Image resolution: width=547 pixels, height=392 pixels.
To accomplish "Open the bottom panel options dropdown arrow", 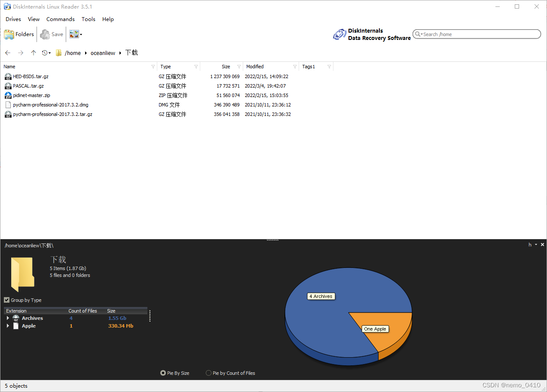I will tap(536, 245).
